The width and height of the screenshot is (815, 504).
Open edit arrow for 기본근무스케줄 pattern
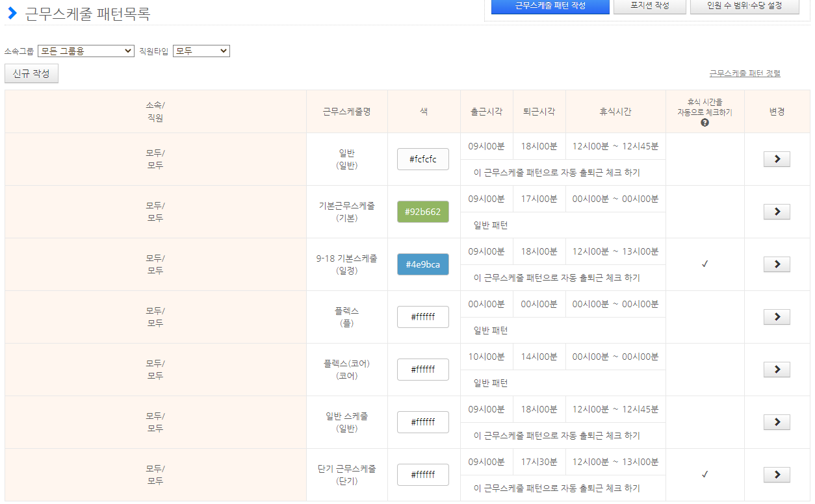coord(777,212)
